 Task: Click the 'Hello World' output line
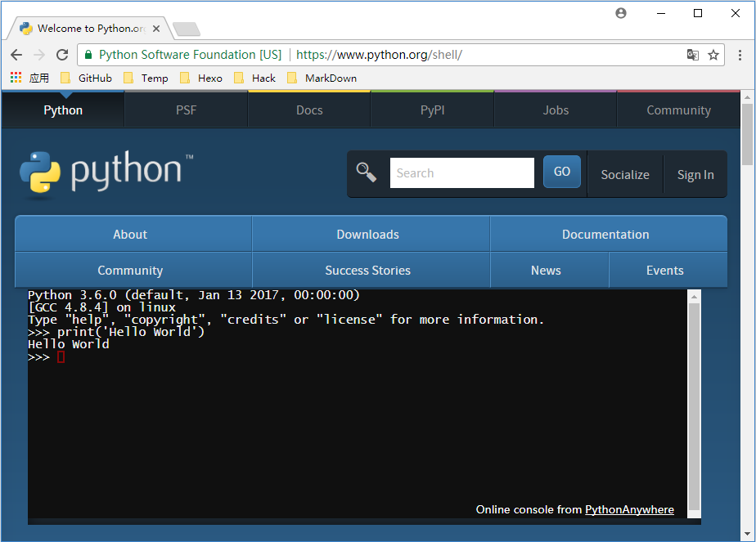[69, 344]
